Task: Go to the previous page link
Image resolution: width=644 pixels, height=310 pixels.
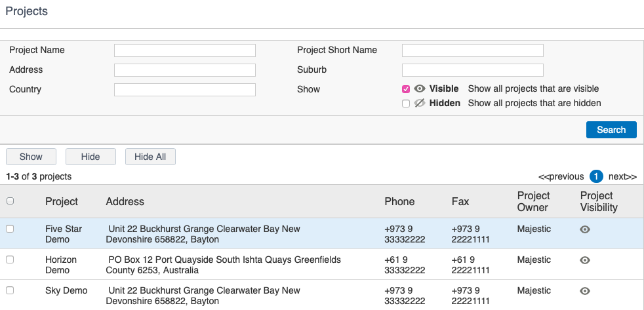Action: [x=561, y=176]
